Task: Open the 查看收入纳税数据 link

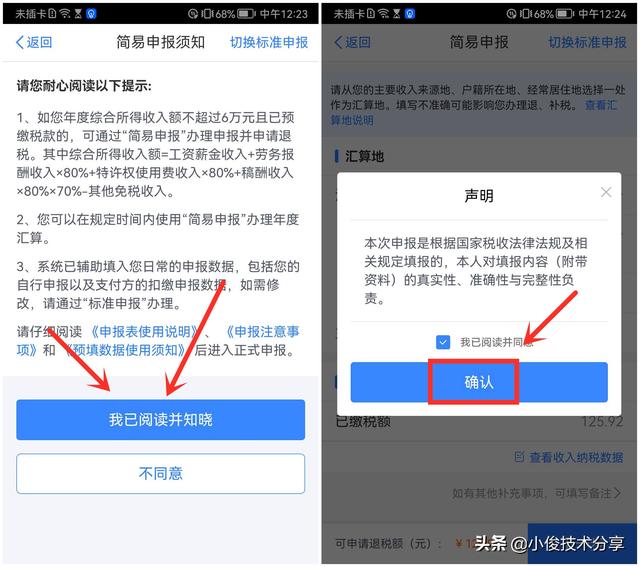Action: (x=576, y=457)
